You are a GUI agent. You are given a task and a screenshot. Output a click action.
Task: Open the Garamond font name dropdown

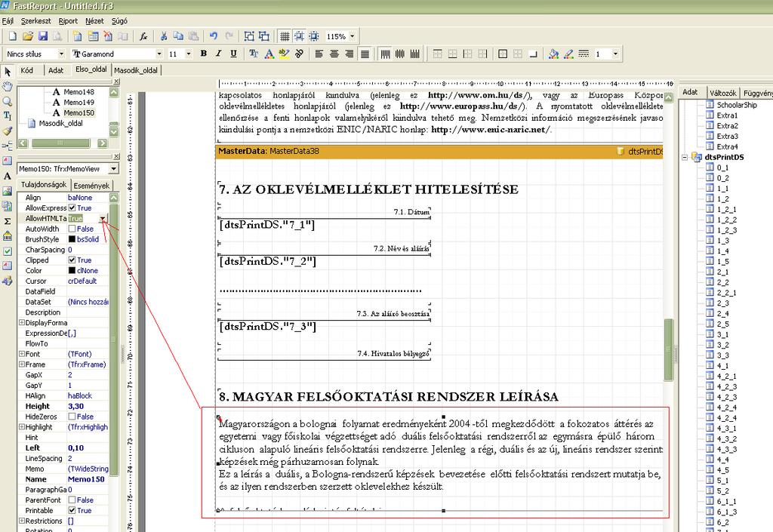coord(159,54)
